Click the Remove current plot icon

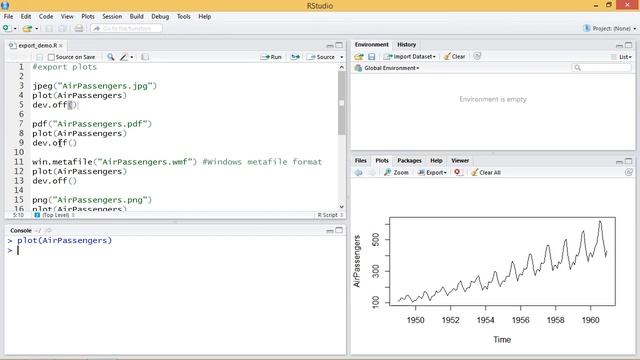tap(458, 172)
